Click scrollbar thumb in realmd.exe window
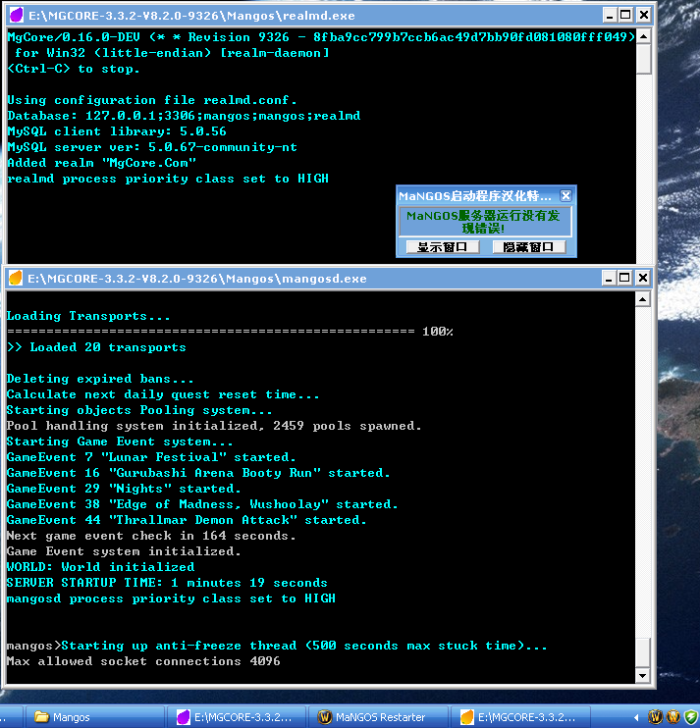This screenshot has height=728, width=700. click(x=643, y=59)
